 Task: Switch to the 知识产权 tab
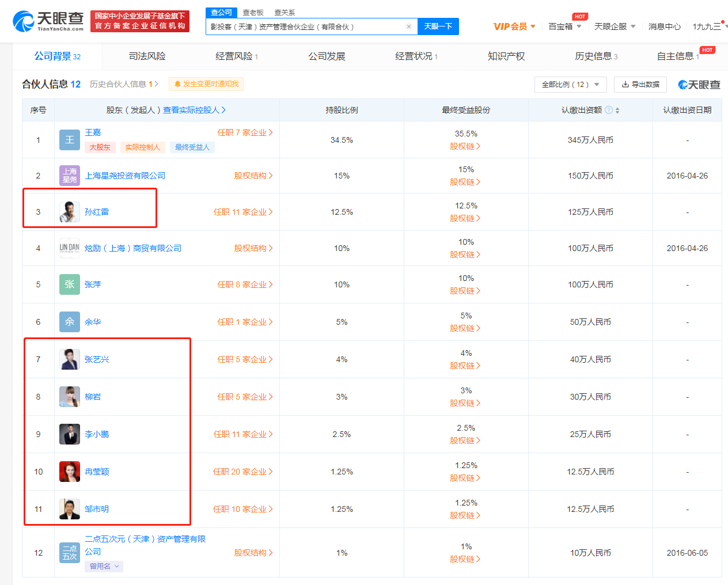506,56
